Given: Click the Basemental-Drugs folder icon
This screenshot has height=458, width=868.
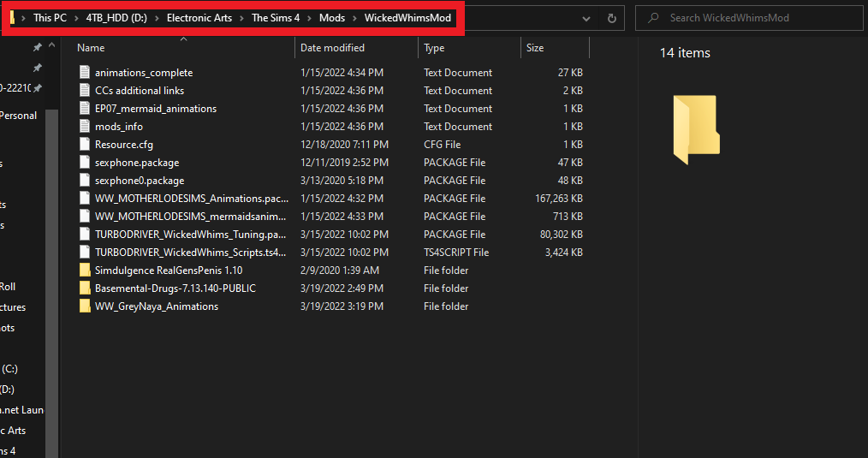Looking at the screenshot, I should pos(85,288).
